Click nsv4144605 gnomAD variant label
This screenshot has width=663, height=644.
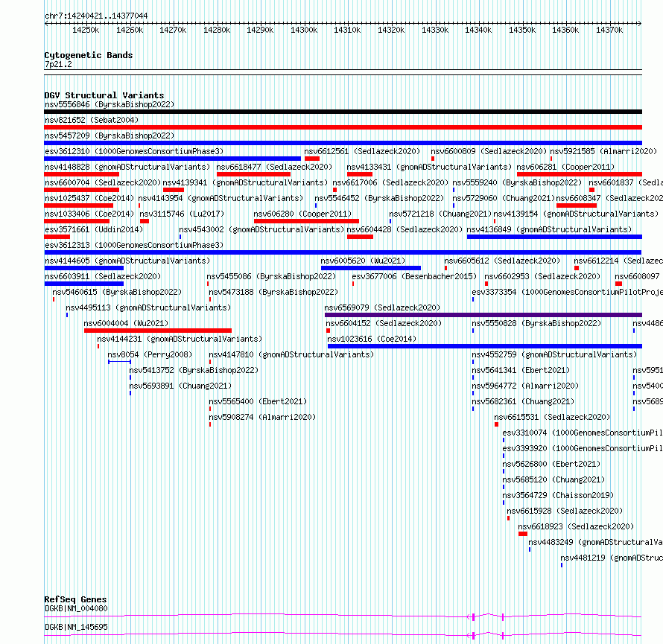(127, 261)
